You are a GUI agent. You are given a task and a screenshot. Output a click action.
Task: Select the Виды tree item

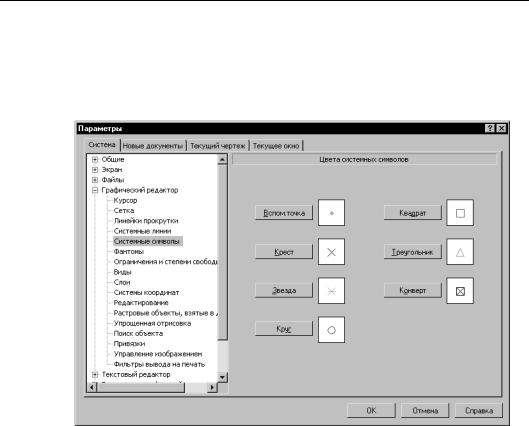click(122, 272)
